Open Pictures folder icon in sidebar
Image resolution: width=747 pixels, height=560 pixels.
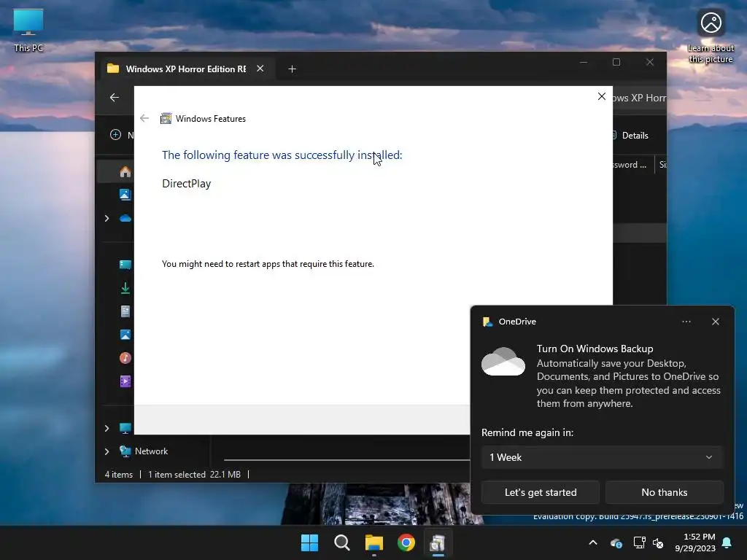coord(125,335)
